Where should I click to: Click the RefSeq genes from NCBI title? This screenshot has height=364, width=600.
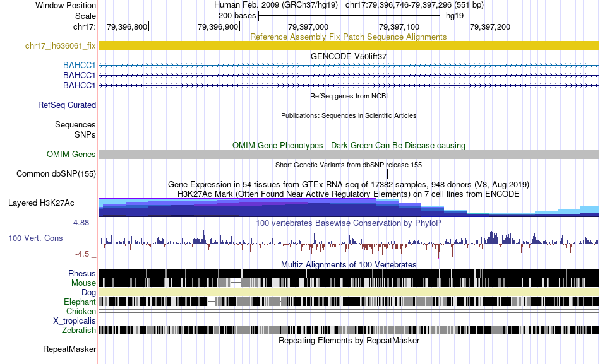coord(349,96)
